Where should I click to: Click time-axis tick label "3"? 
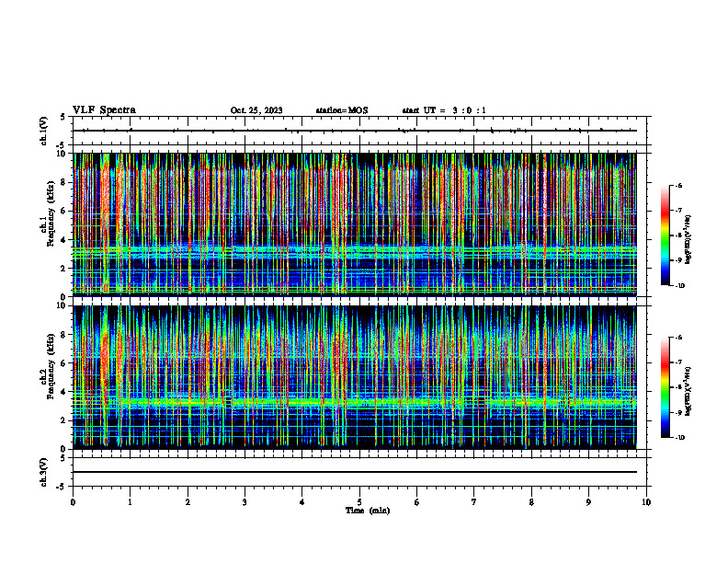click(245, 502)
